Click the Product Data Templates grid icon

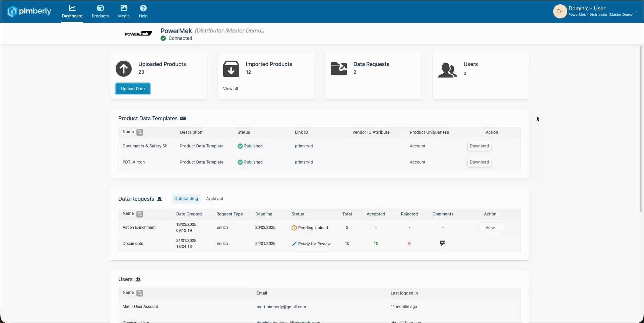(x=183, y=119)
